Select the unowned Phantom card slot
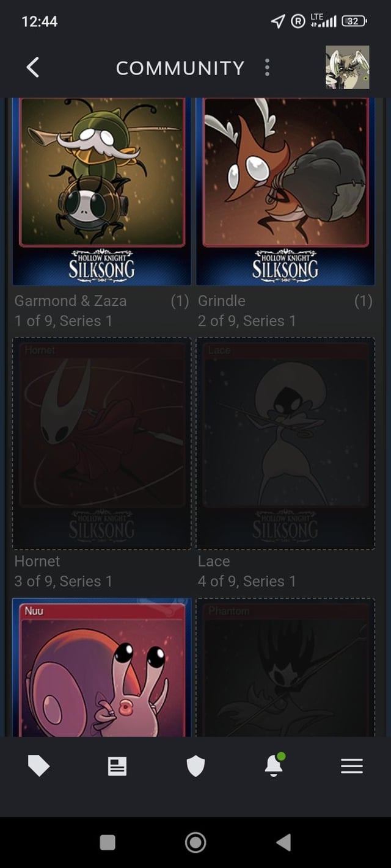391x868 pixels. click(285, 668)
